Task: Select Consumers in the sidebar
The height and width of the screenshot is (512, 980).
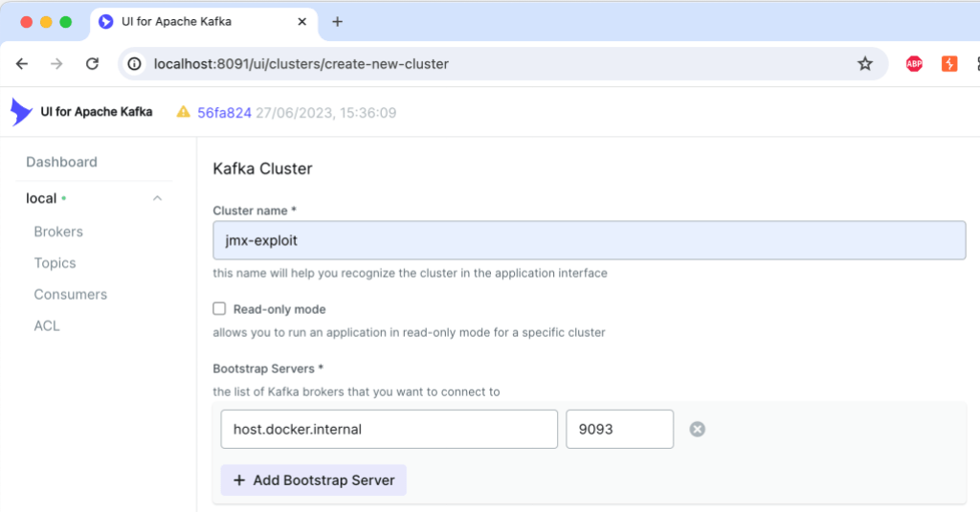Action: tap(70, 295)
